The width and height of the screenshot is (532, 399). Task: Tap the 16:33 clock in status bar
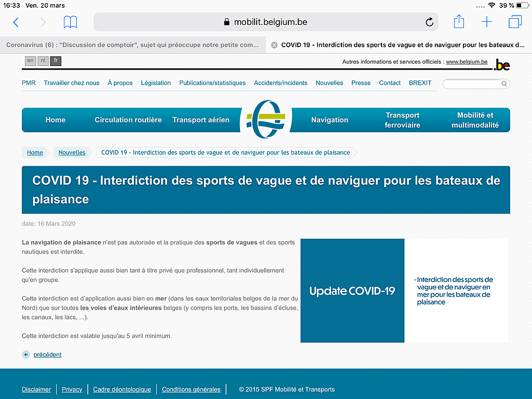[11, 5]
